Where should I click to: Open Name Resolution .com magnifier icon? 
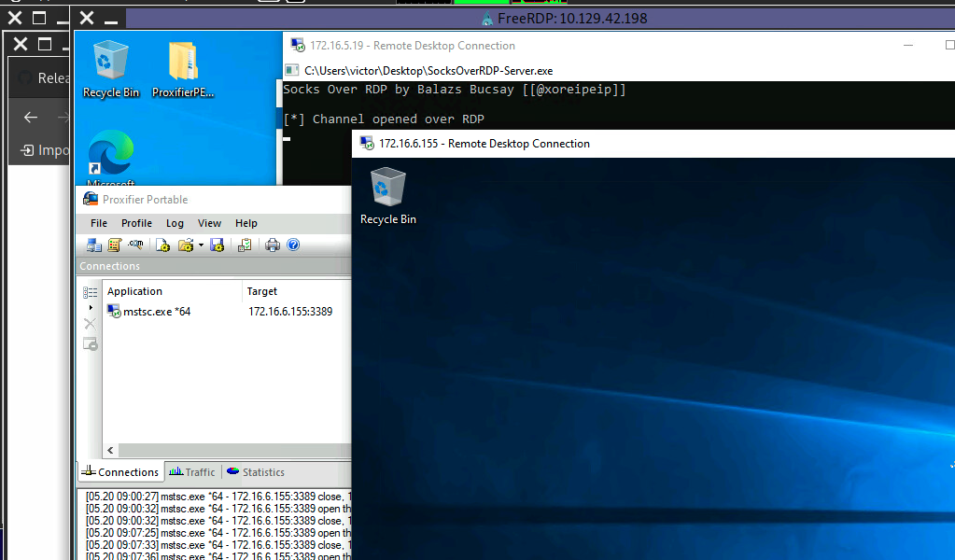tap(135, 245)
